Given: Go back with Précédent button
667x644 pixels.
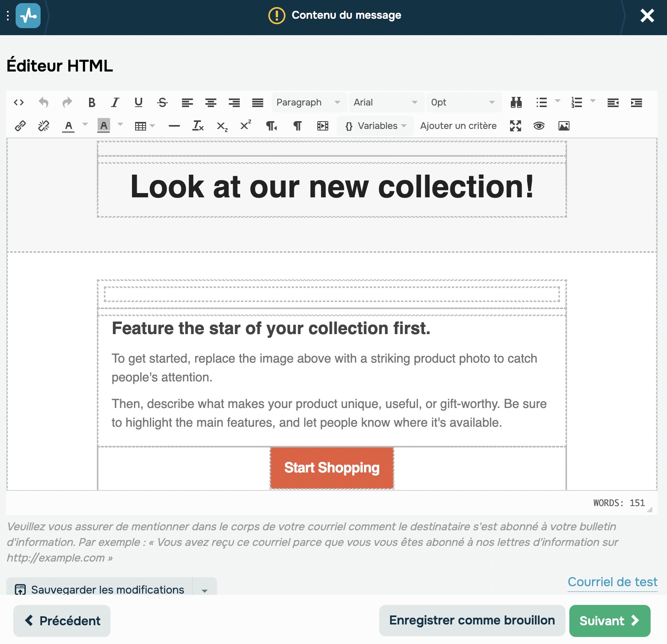Looking at the screenshot, I should (62, 621).
